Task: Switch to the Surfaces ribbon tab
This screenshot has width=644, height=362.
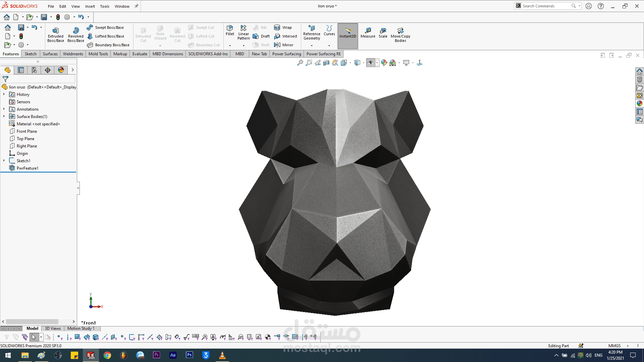Action: [x=50, y=54]
